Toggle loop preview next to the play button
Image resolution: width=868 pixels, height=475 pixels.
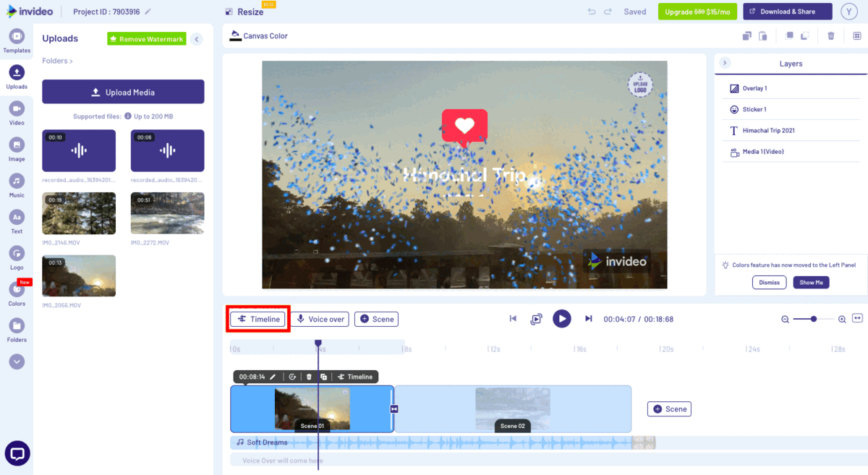coord(536,318)
